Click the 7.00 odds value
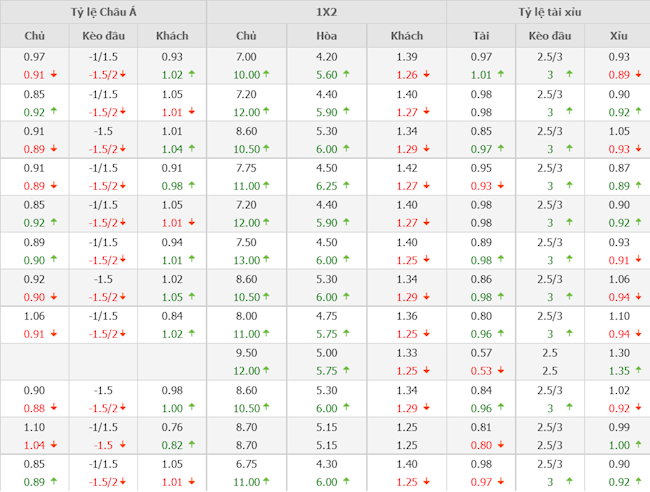This screenshot has height=492, width=650. point(246,56)
